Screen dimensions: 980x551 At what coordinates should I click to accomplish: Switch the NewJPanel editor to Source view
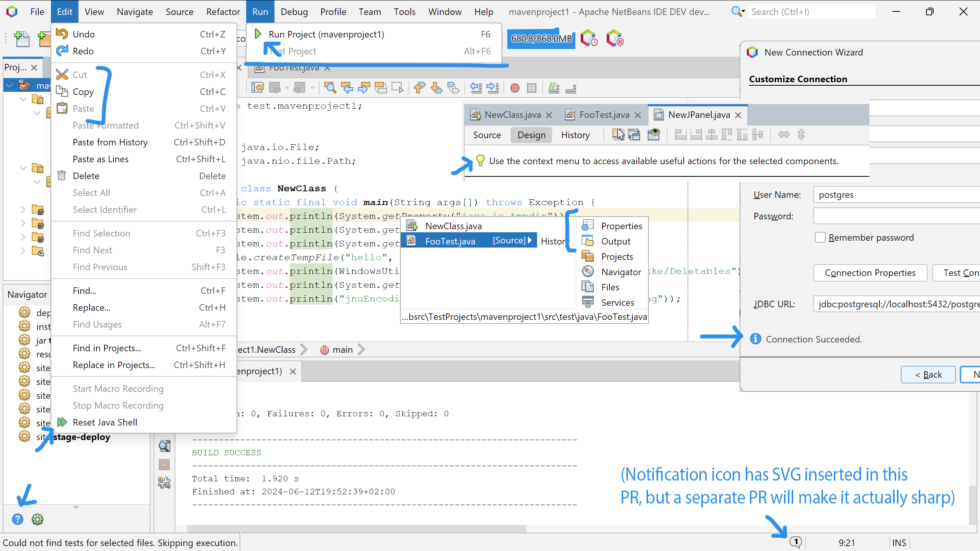click(x=487, y=135)
